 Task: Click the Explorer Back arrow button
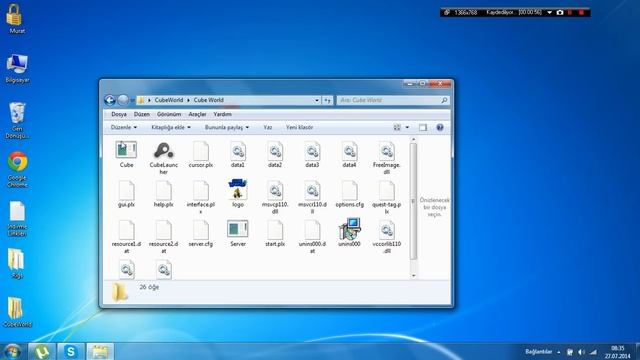click(109, 100)
